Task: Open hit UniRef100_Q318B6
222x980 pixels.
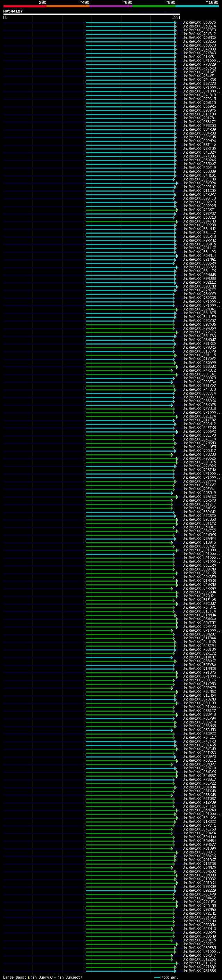Action: pyautogui.click(x=199, y=971)
